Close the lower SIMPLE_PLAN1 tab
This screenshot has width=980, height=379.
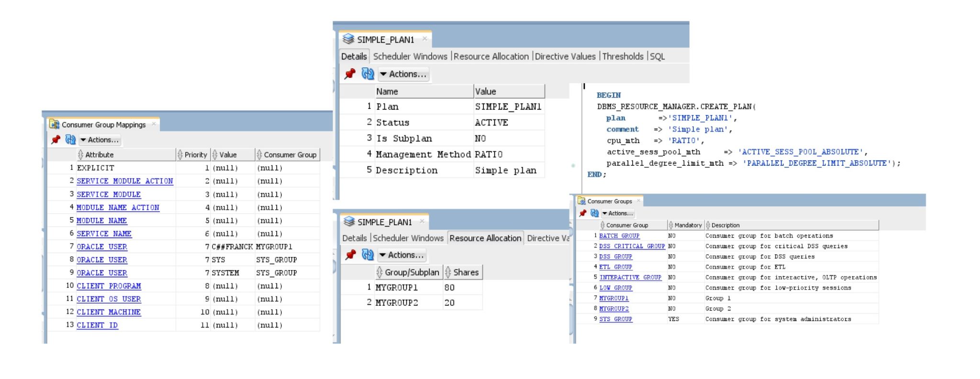coord(422,221)
